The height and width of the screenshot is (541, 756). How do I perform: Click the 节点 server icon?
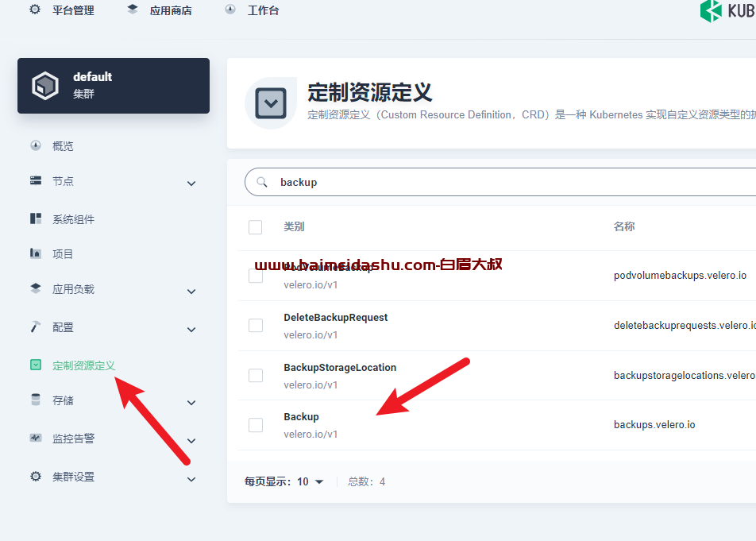[x=36, y=180]
